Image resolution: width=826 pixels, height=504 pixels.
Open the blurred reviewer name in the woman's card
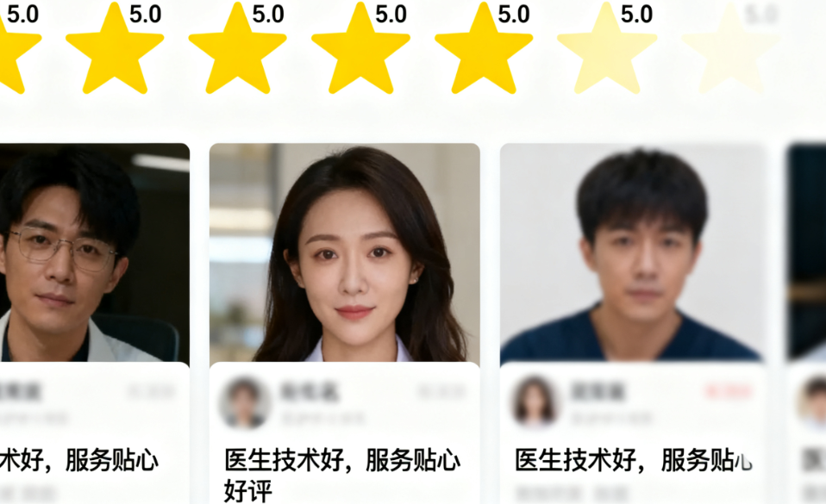point(310,392)
